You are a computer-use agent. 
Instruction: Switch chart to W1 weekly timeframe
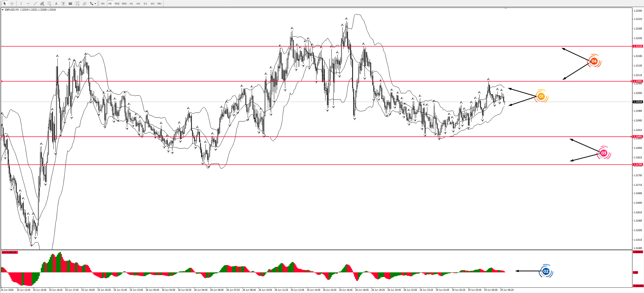pyautogui.click(x=153, y=4)
